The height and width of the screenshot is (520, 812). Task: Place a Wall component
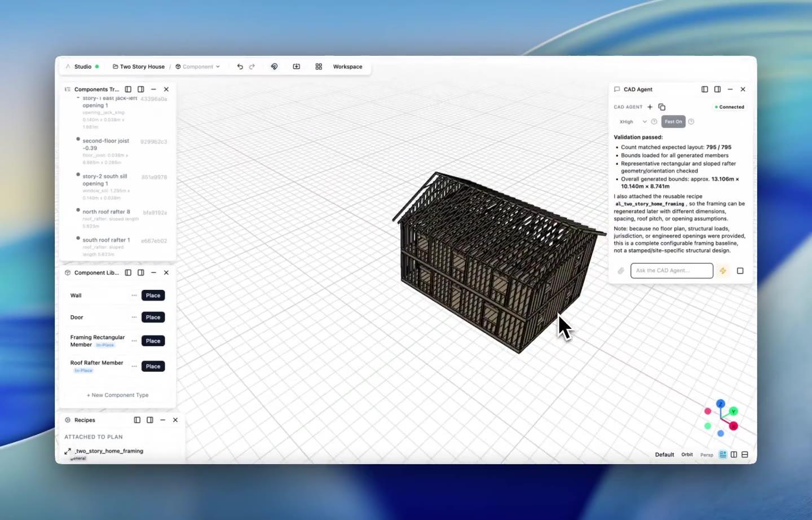(x=153, y=296)
